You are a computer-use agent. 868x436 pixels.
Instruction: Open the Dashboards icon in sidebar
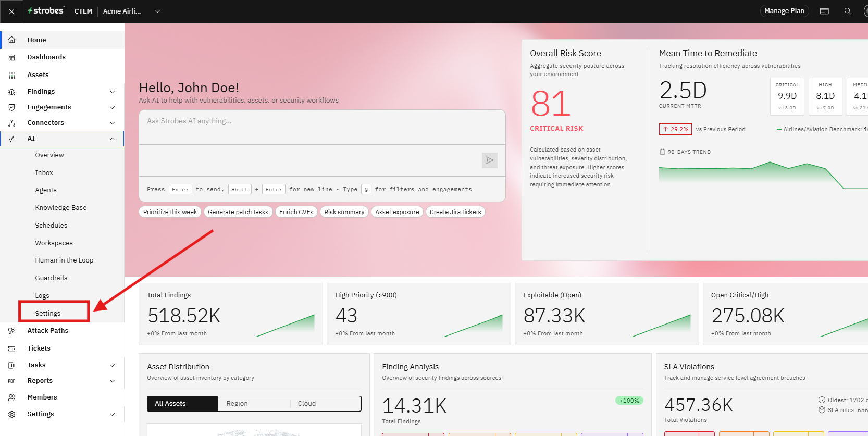click(x=11, y=57)
